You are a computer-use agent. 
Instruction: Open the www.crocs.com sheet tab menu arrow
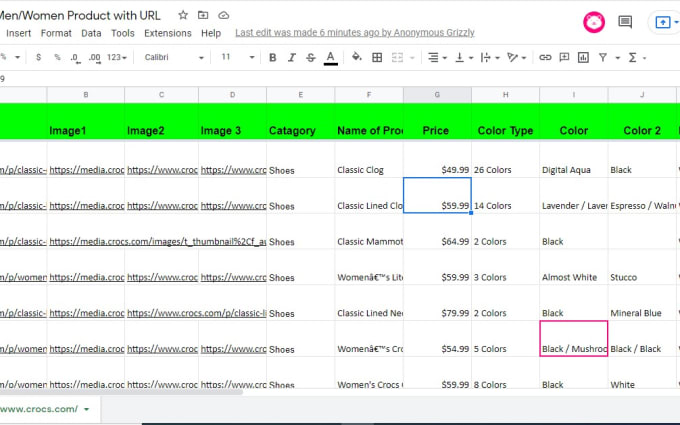pyautogui.click(x=86, y=409)
